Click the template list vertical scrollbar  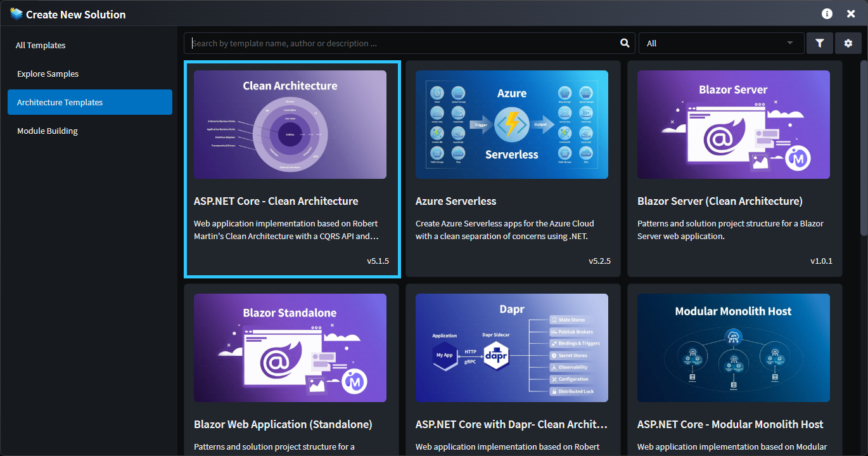click(864, 148)
